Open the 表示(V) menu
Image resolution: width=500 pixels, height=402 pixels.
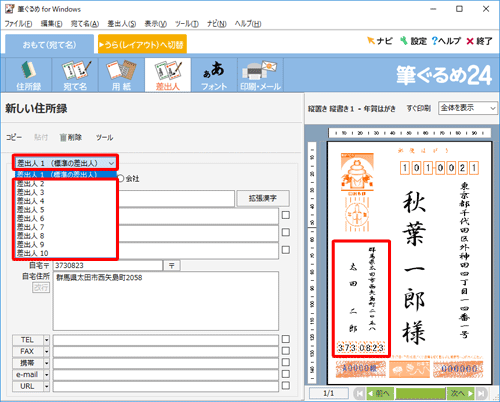(155, 24)
